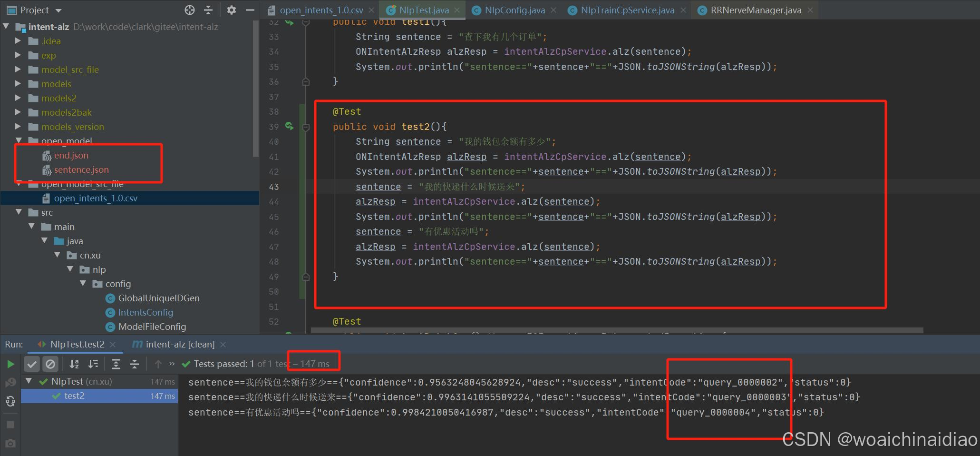This screenshot has height=456, width=980.
Task: Close the NlpConfig.java tab
Action: (553, 10)
